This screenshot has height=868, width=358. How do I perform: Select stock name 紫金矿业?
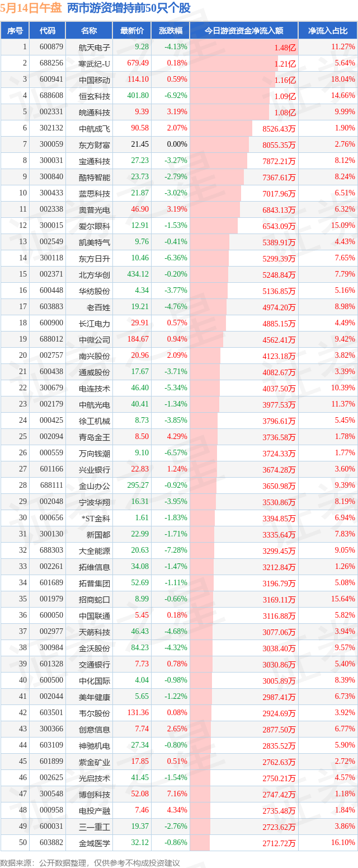95,762
